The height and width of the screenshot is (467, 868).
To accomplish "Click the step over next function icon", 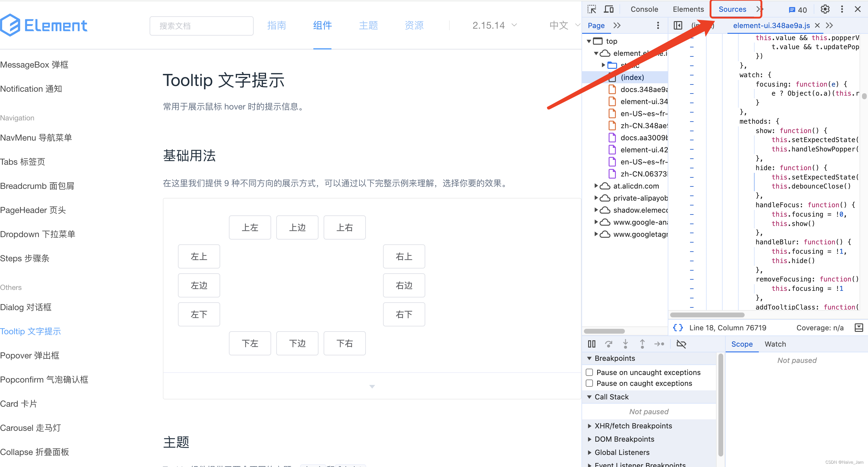I will (608, 344).
